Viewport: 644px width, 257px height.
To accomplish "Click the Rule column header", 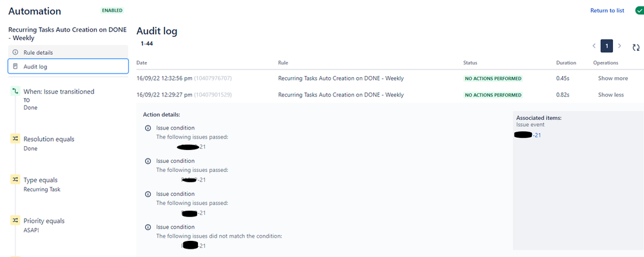I will click(283, 63).
